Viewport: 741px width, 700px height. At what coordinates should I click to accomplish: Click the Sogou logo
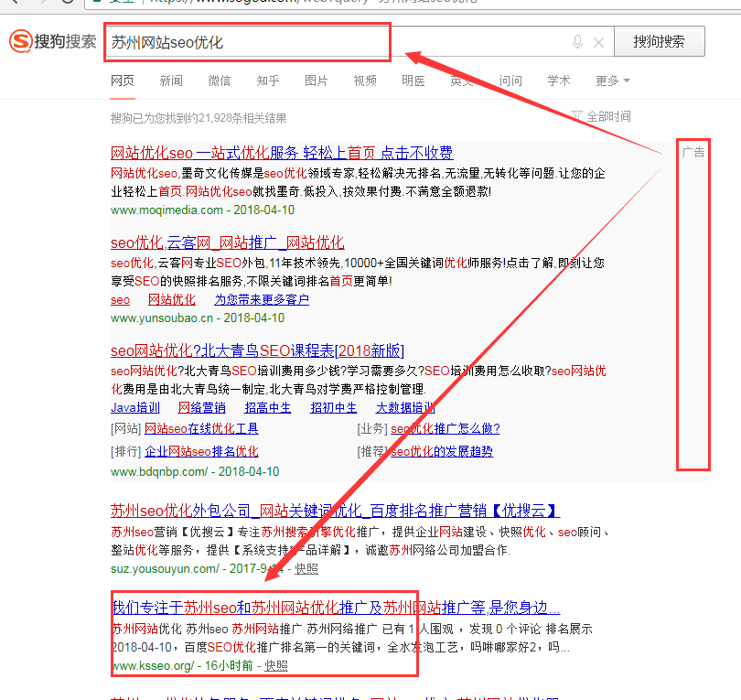point(52,42)
